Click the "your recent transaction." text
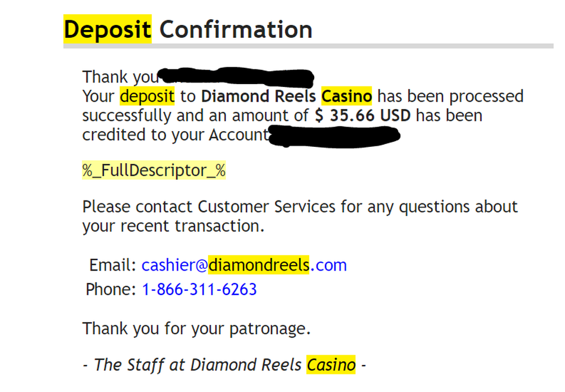565x392 pixels. pyautogui.click(x=173, y=226)
